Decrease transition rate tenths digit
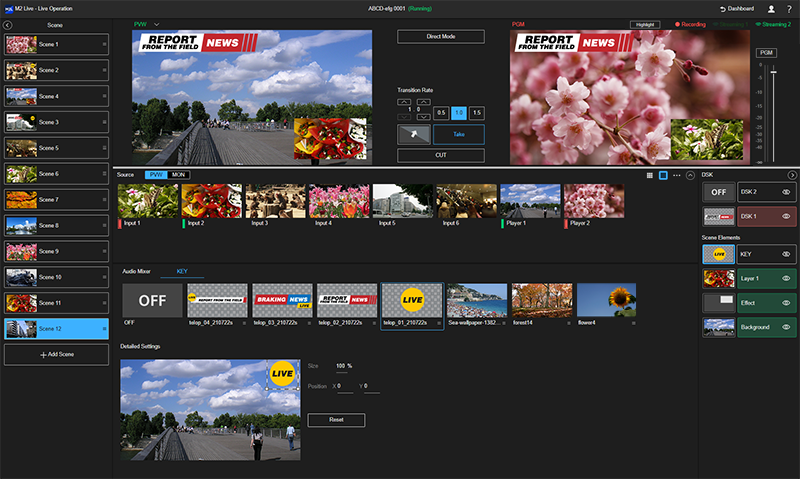Screen dimensions: 800x479 (423, 117)
